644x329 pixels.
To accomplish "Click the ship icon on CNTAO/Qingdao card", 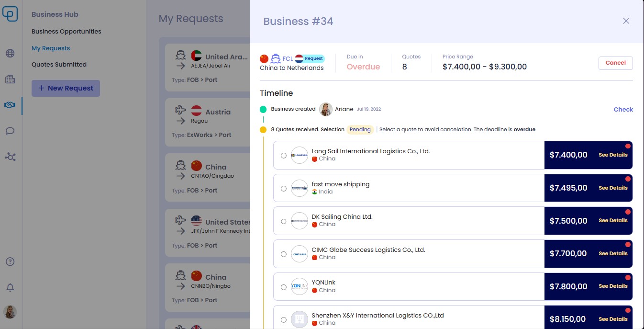I will click(x=180, y=166).
